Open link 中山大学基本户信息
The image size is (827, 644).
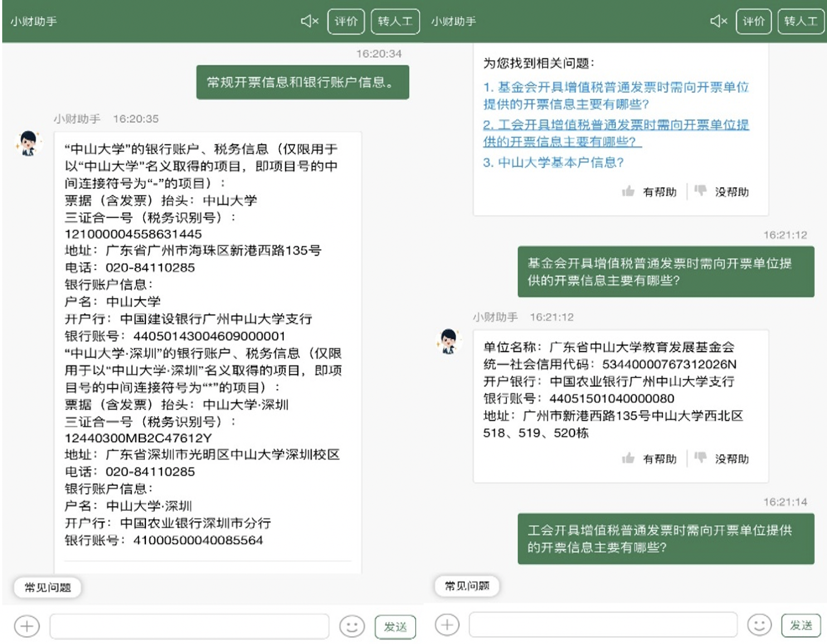pyautogui.click(x=553, y=162)
